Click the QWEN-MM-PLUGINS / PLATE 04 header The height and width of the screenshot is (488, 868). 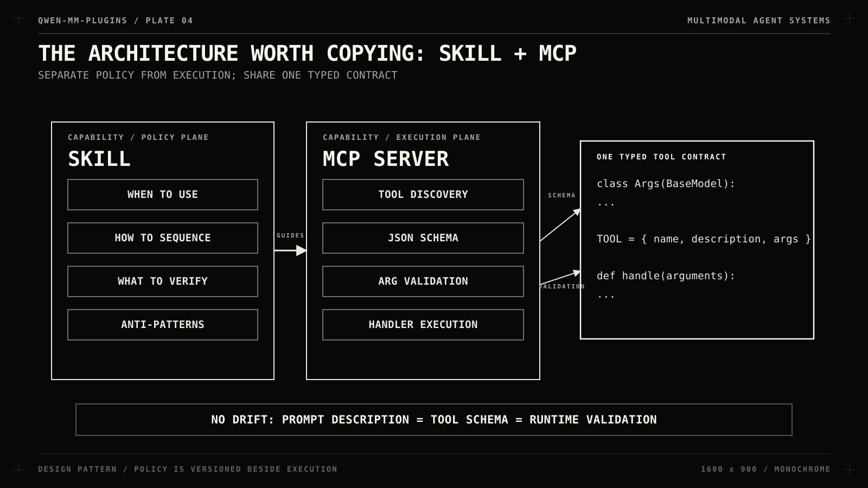116,21
